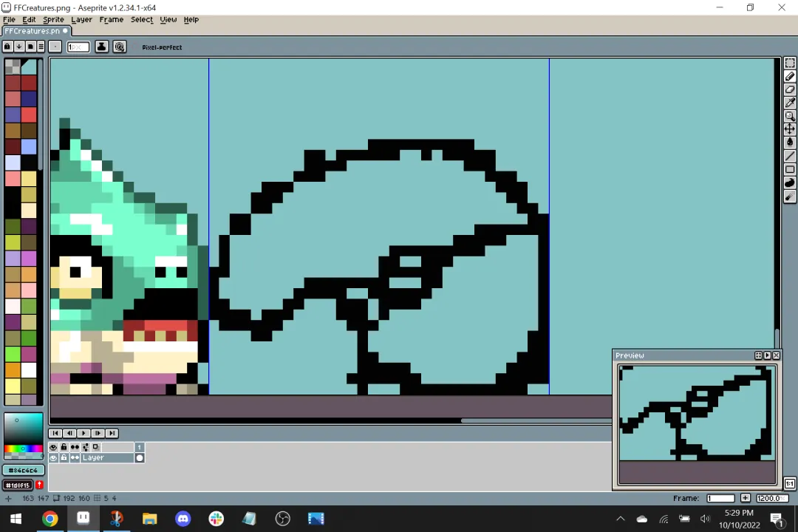Toggle lock for all layers in header
The image size is (798, 532).
pos(64,447)
